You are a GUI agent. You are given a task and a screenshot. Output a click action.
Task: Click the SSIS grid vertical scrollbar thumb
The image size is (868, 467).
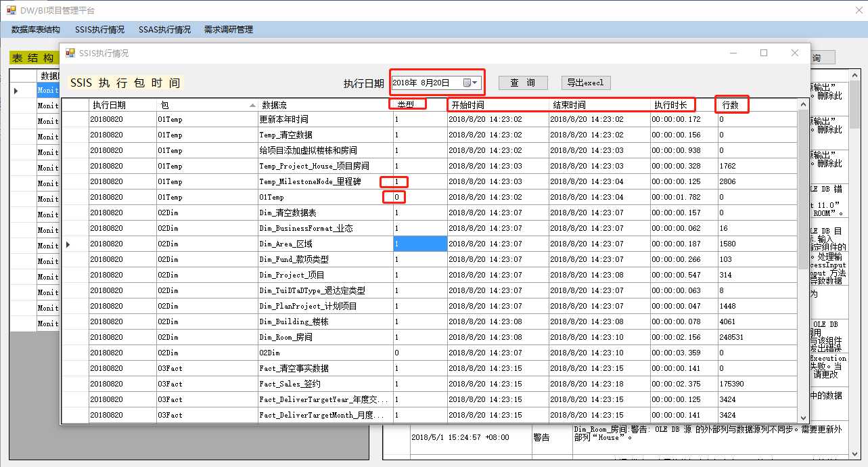[x=803, y=190]
